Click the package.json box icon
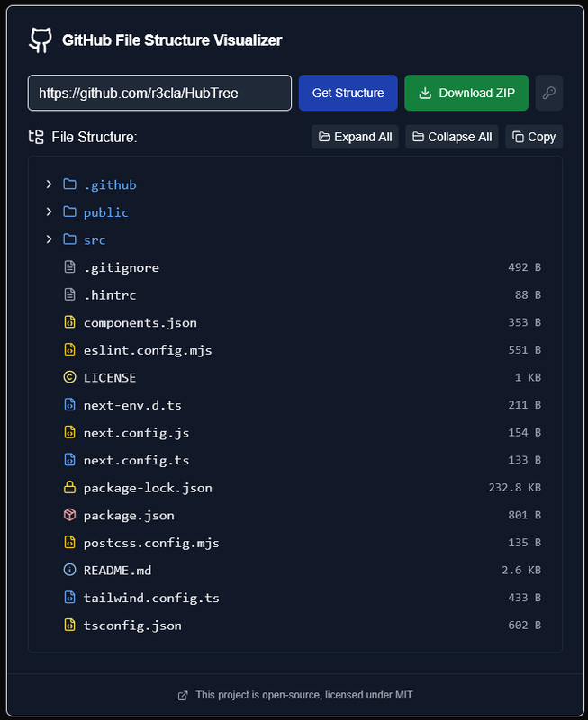 pyautogui.click(x=69, y=515)
